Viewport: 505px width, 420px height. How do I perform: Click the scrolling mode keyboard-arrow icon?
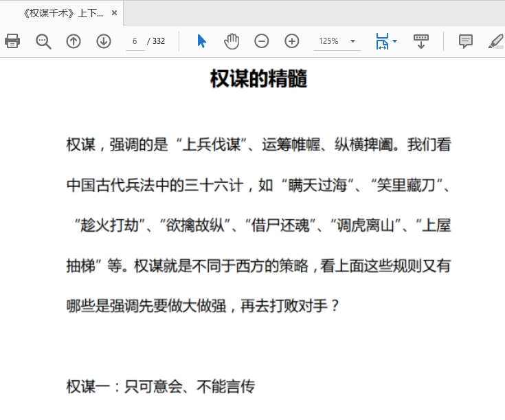(421, 41)
